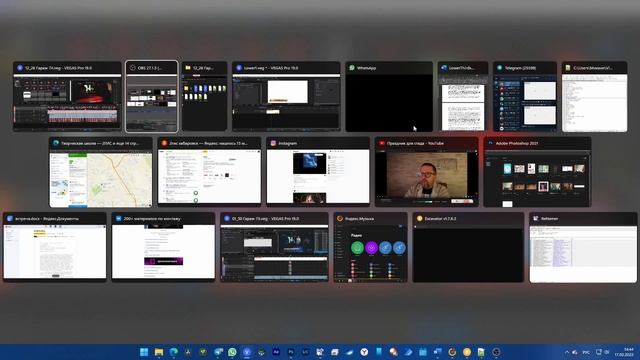Screen dimensions: 640x360
Task: Switch to the Excavator v1.7.6.2 window
Action: click(468, 247)
